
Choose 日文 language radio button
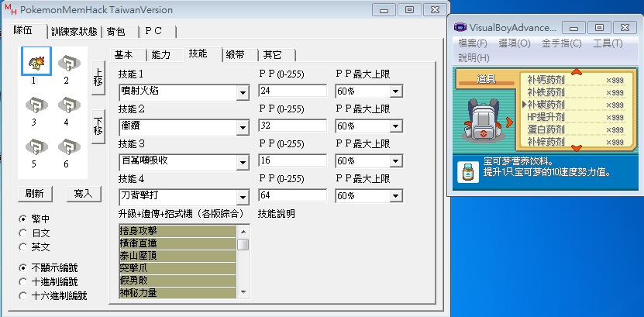tap(23, 233)
